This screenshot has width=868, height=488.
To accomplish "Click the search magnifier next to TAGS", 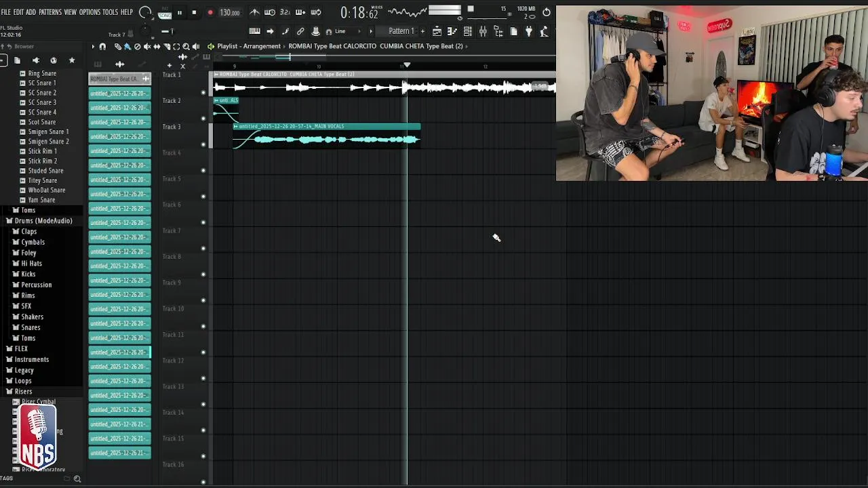I will pos(77,479).
